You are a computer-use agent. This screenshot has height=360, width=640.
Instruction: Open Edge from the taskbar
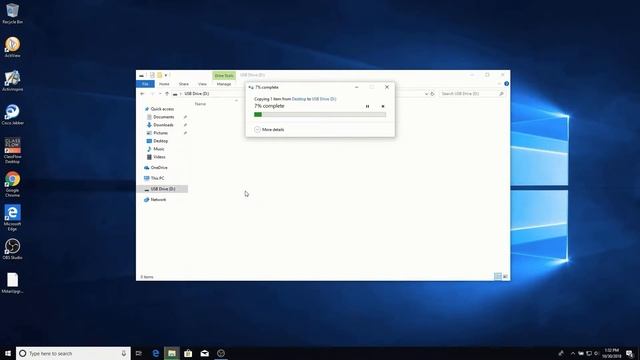156,353
